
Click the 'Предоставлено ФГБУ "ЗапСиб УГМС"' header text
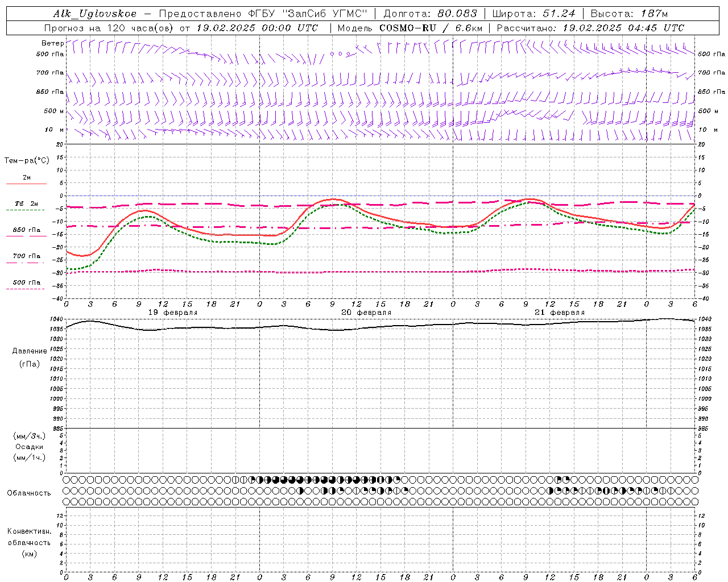pyautogui.click(x=263, y=14)
